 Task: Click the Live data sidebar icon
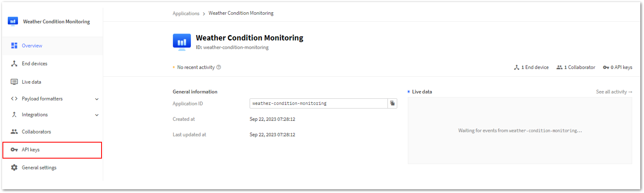14,82
